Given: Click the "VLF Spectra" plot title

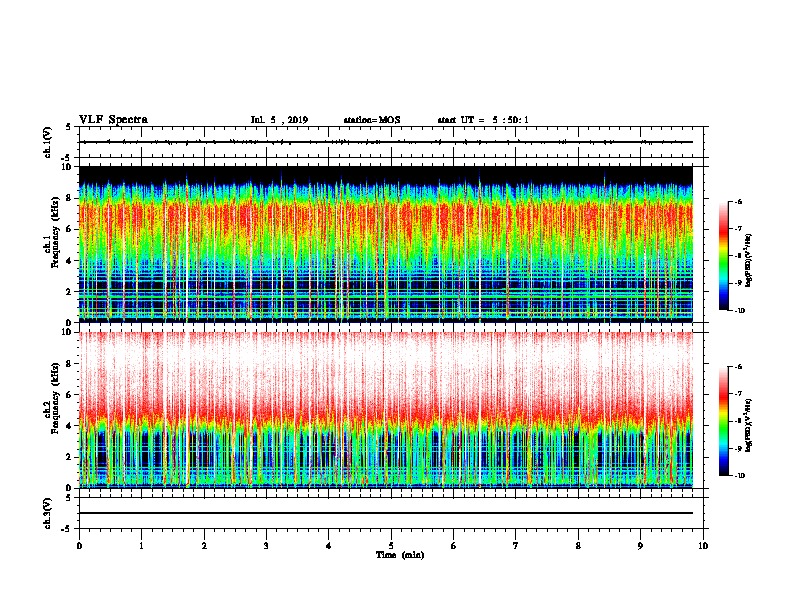Looking at the screenshot, I should (113, 120).
